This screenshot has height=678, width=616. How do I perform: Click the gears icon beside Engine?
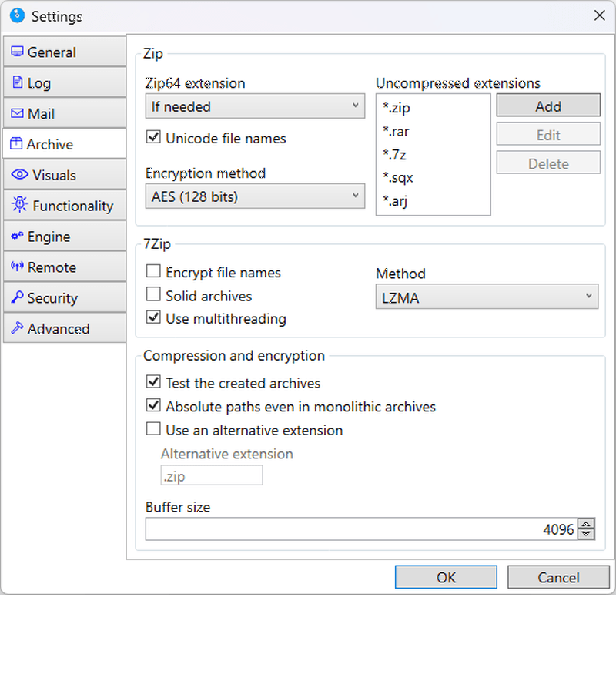(x=17, y=236)
